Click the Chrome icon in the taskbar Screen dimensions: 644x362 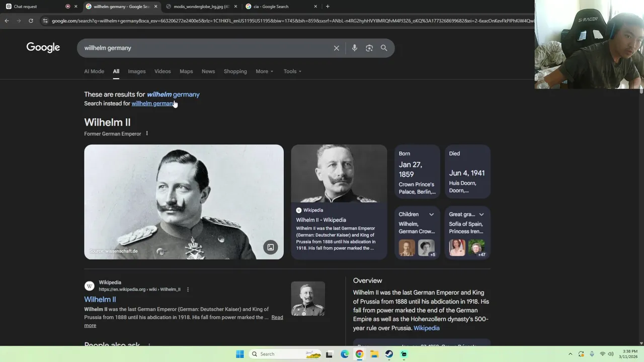[359, 354]
